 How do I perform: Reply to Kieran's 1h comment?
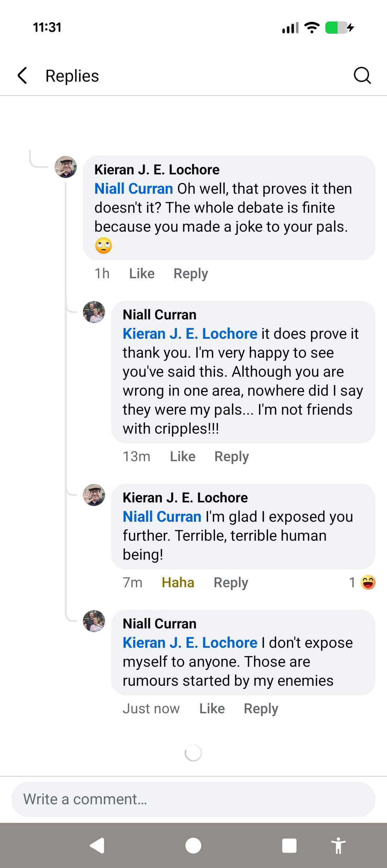pyautogui.click(x=191, y=274)
